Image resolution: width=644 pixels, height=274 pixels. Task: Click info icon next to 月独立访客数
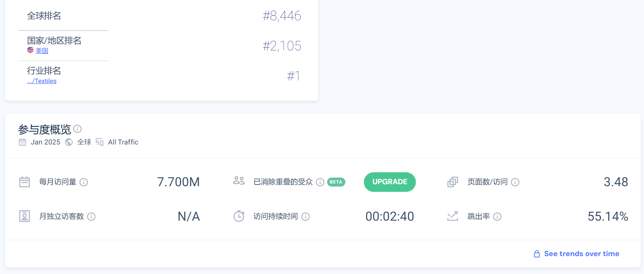point(91,217)
